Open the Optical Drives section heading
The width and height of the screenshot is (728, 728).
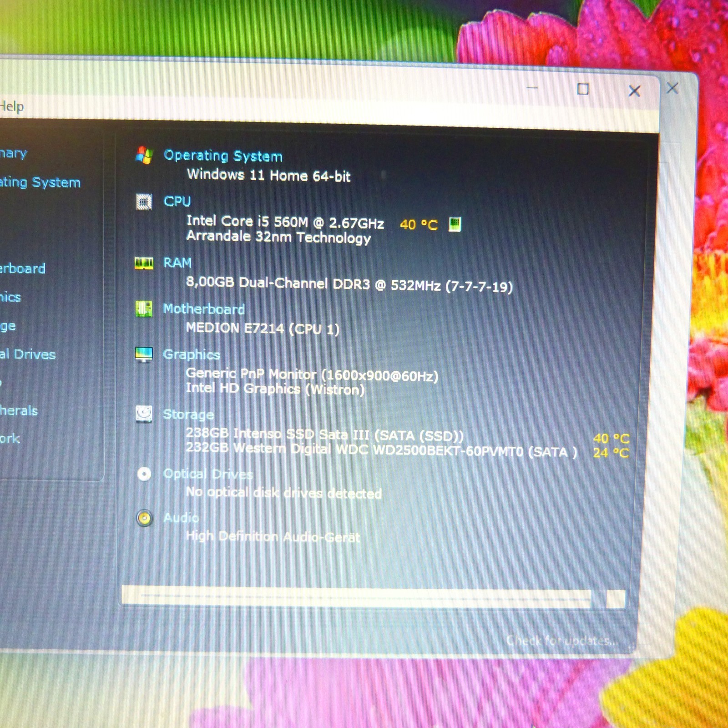208,474
